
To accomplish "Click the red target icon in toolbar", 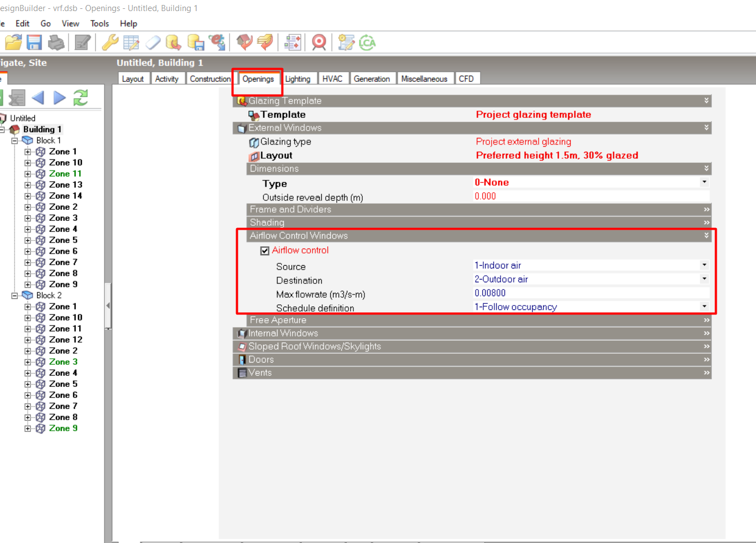I will pos(319,43).
